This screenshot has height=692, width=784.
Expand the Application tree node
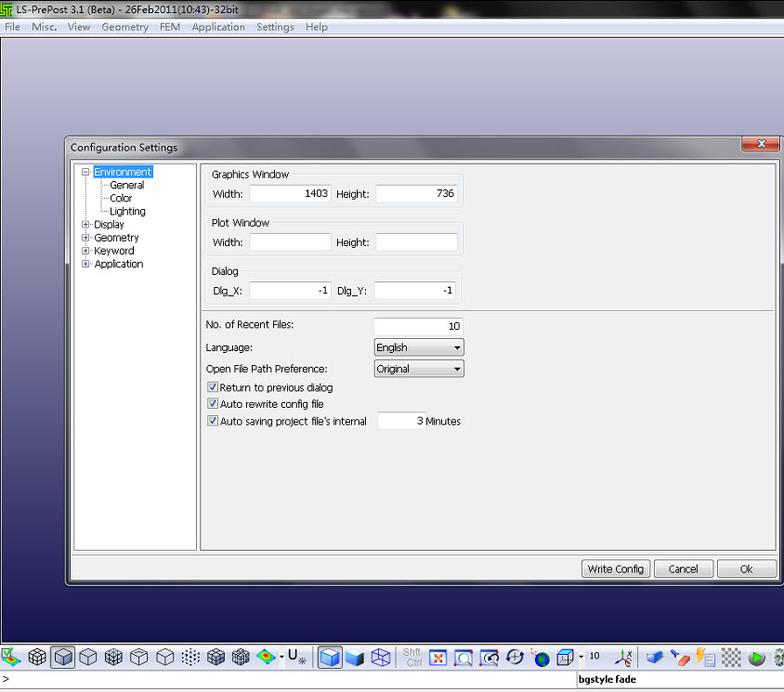(85, 264)
